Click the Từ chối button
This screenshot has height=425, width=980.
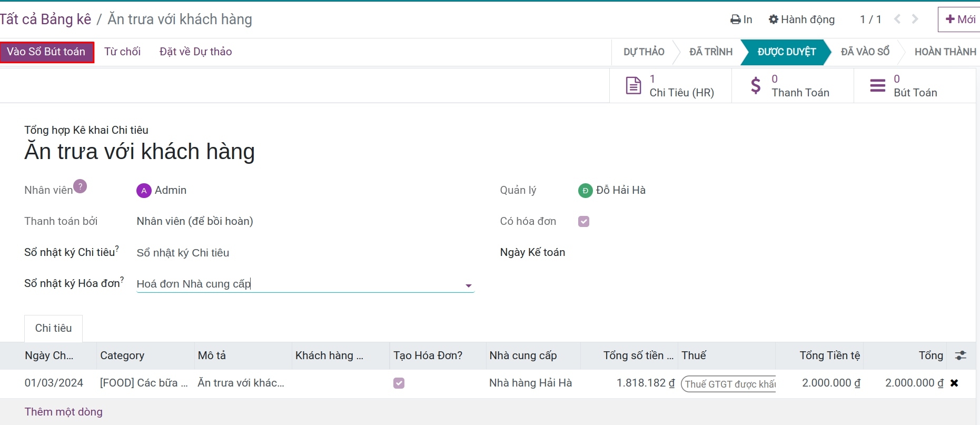[x=122, y=52]
